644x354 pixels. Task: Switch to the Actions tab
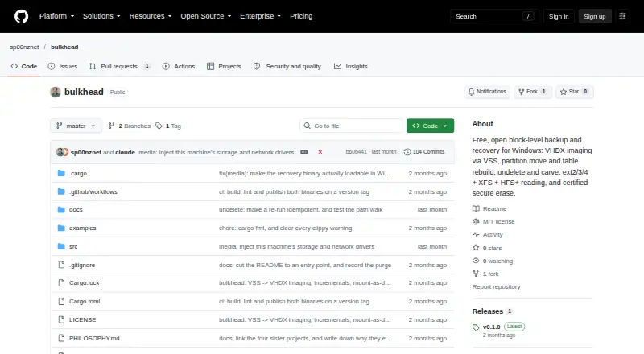[x=179, y=66]
